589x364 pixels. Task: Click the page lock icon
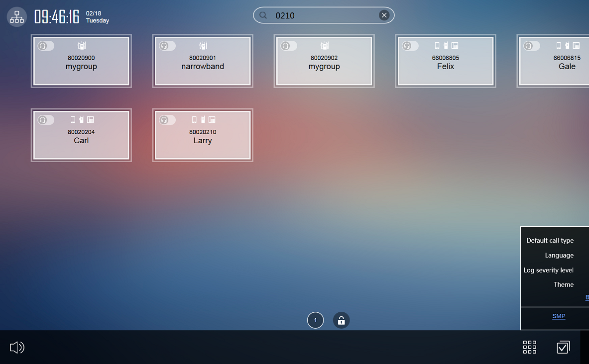(341, 320)
